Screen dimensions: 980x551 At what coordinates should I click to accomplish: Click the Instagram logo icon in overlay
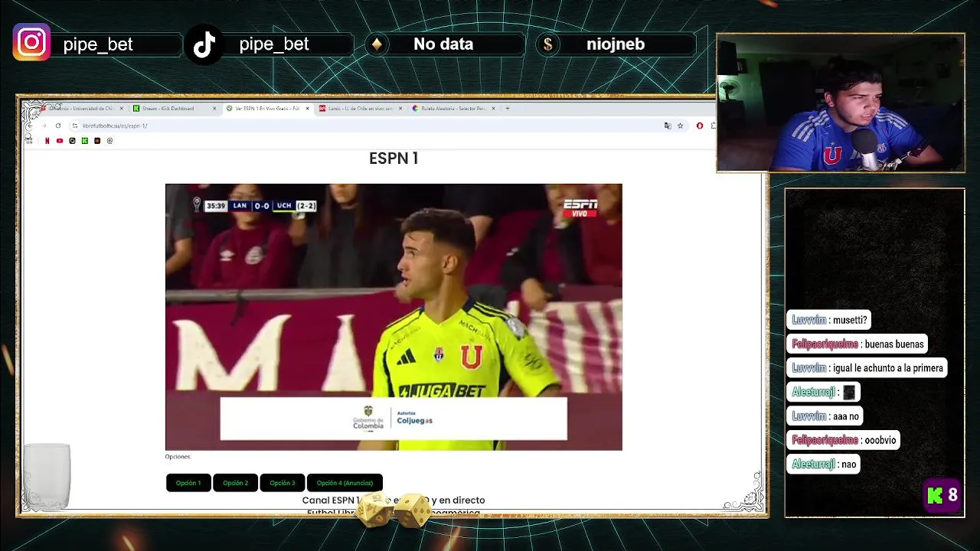coord(31,43)
